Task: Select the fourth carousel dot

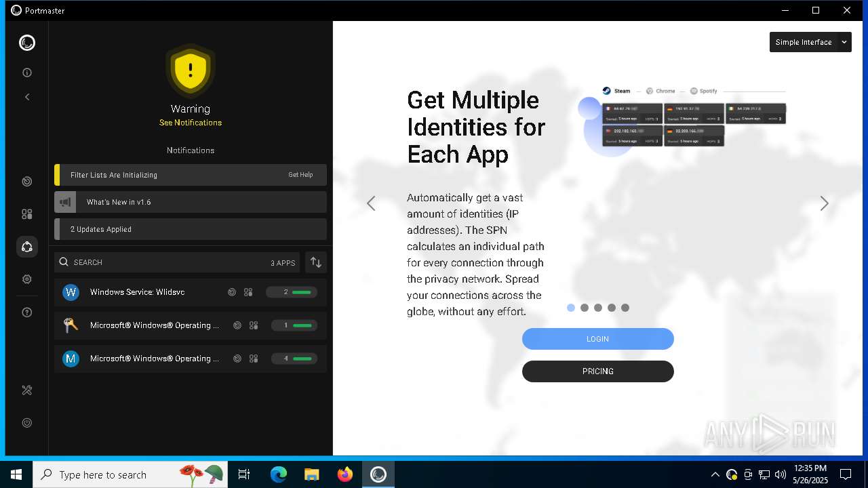Action: tap(612, 308)
